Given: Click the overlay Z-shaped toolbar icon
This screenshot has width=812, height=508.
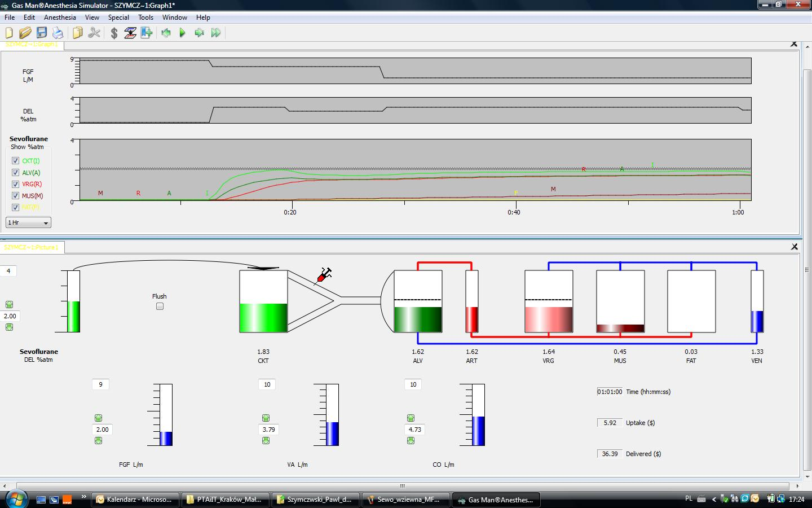Looking at the screenshot, I should tap(130, 33).
